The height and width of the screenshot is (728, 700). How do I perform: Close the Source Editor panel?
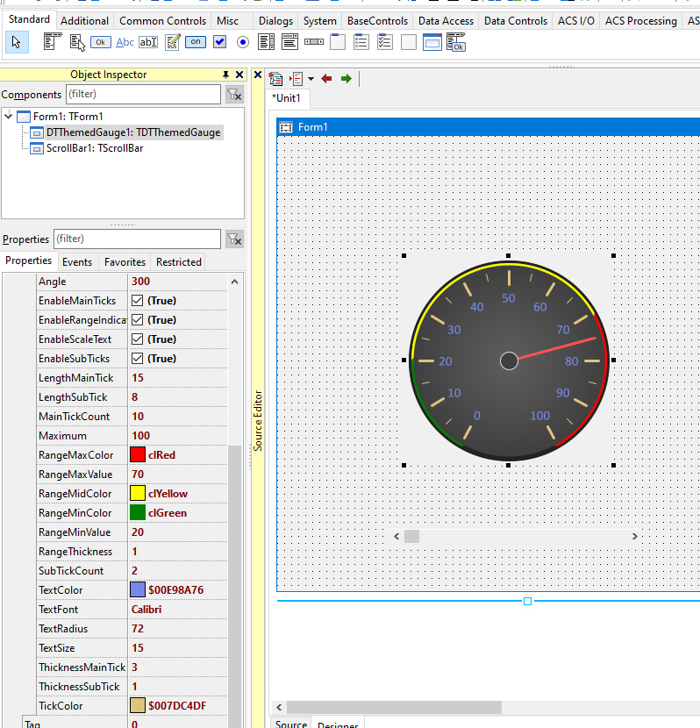[x=258, y=75]
